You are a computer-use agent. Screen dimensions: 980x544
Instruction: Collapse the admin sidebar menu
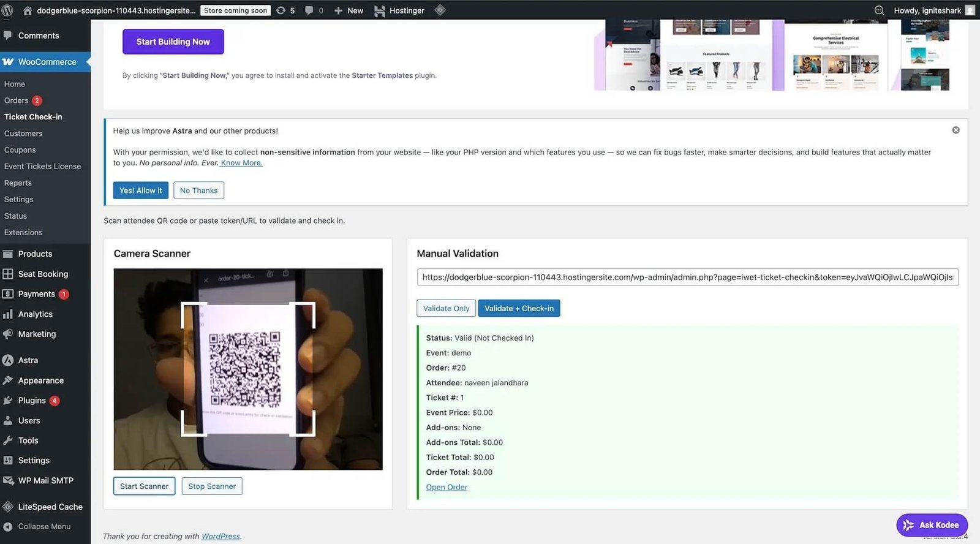[44, 527]
